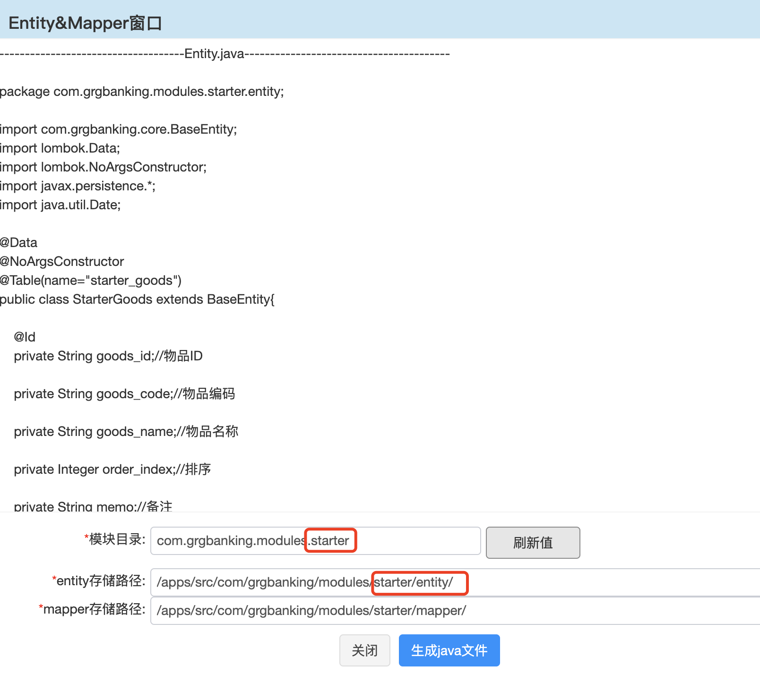Click the mapper存储路径 field label
Image resolution: width=760 pixels, height=700 pixels.
coord(92,609)
